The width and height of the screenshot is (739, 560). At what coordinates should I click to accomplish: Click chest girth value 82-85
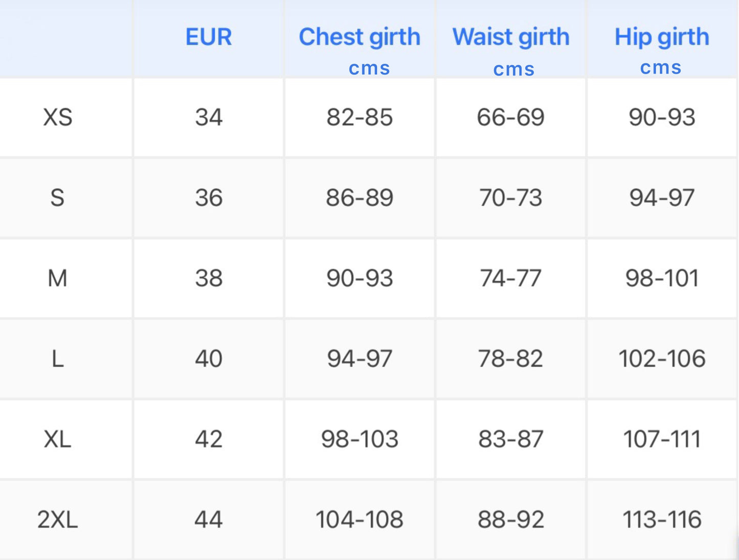click(360, 118)
